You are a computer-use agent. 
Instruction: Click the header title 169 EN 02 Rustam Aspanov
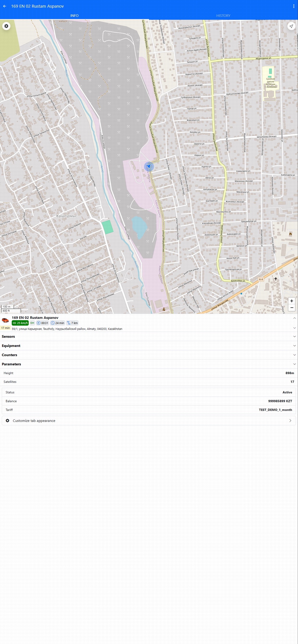(37, 6)
